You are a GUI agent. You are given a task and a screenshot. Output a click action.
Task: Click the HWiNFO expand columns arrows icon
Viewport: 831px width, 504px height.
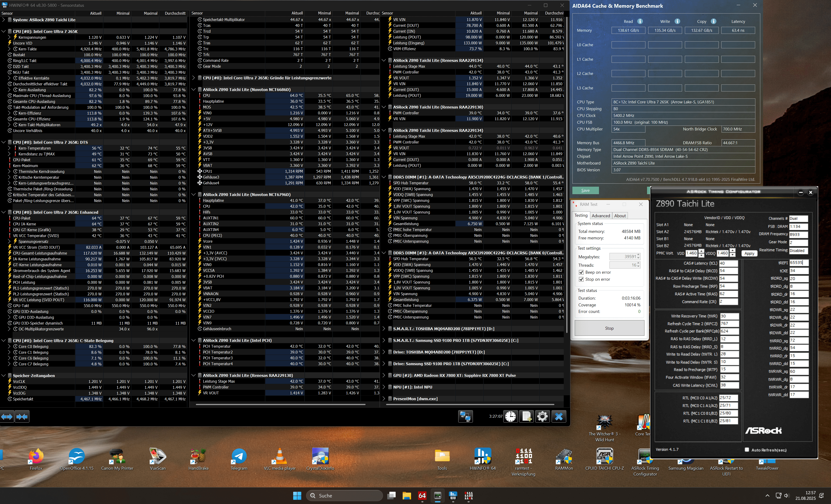(x=7, y=417)
